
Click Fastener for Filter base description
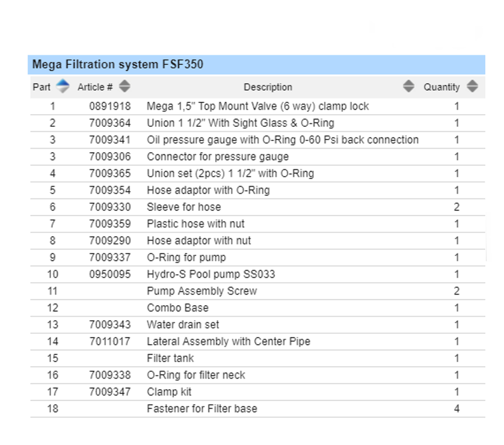pyautogui.click(x=202, y=409)
